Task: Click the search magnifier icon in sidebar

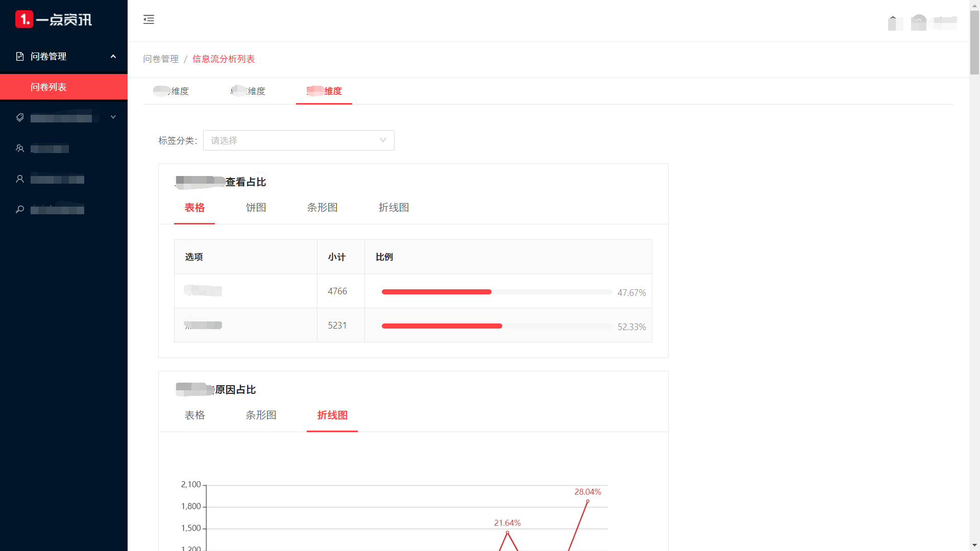Action: coord(20,209)
